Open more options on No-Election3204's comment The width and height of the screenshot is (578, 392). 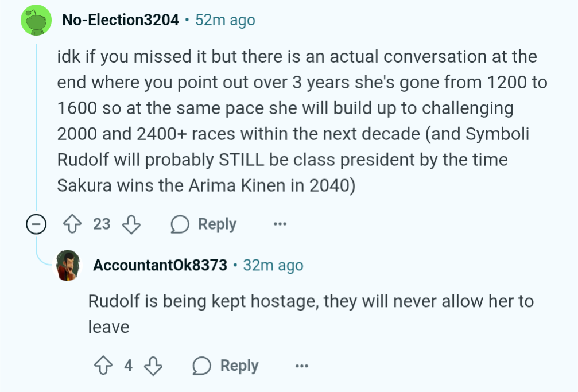(280, 224)
